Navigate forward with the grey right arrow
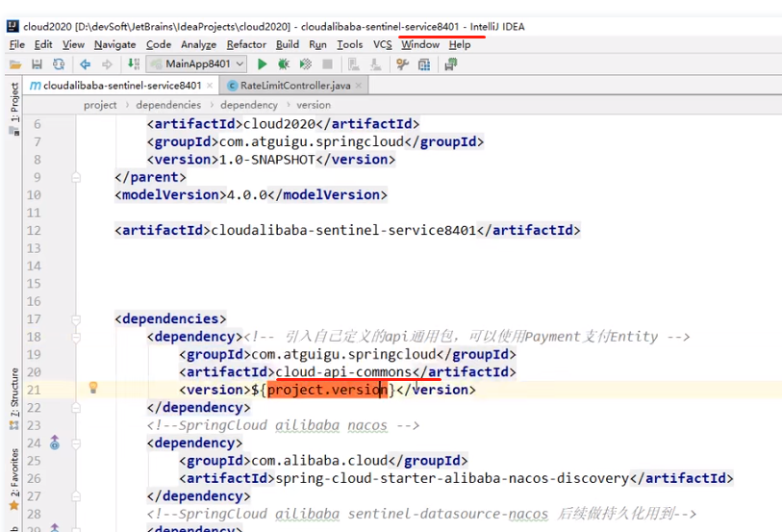782x532 pixels. [x=107, y=64]
